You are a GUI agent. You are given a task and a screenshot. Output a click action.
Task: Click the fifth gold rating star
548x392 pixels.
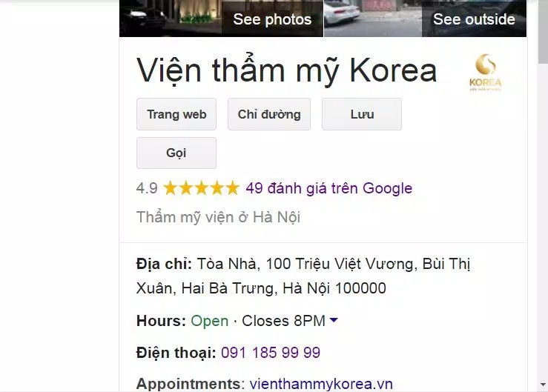[232, 188]
